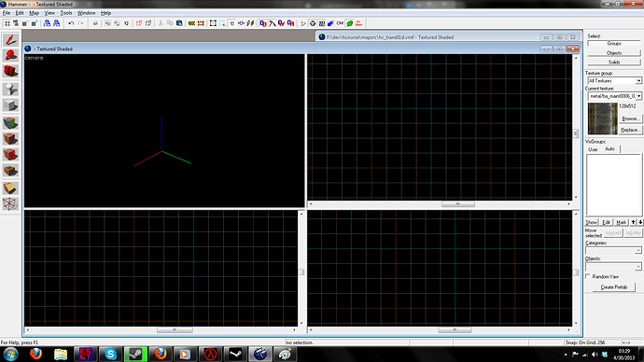Click the Browse texture button
Image resolution: width=644 pixels, height=362 pixels.
tap(630, 118)
